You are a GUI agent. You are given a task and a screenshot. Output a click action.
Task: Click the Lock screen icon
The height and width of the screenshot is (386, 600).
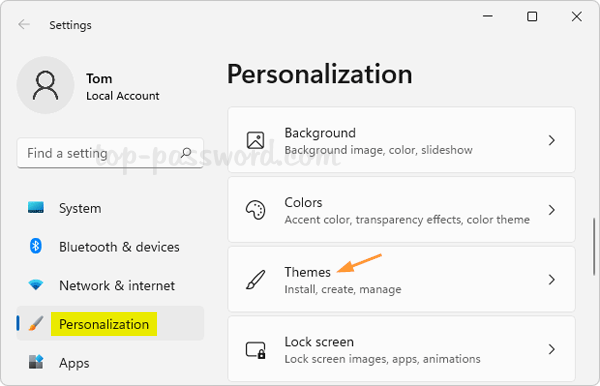tap(255, 349)
